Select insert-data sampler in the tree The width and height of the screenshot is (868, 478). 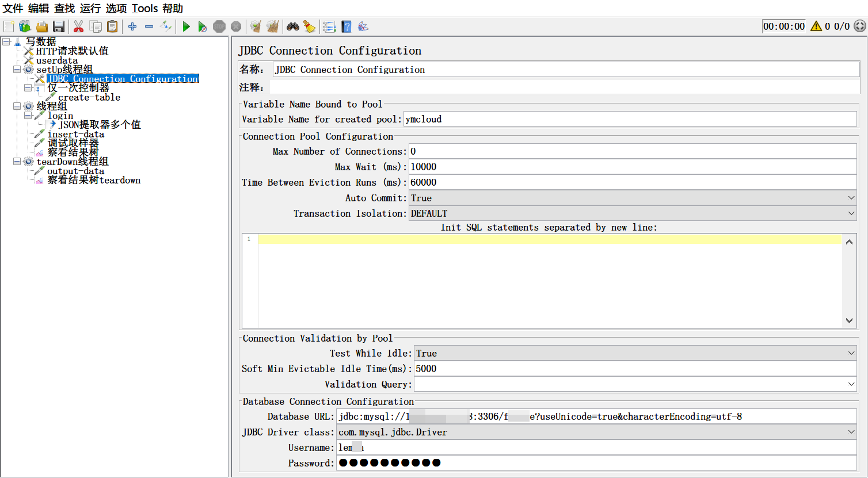(x=75, y=134)
